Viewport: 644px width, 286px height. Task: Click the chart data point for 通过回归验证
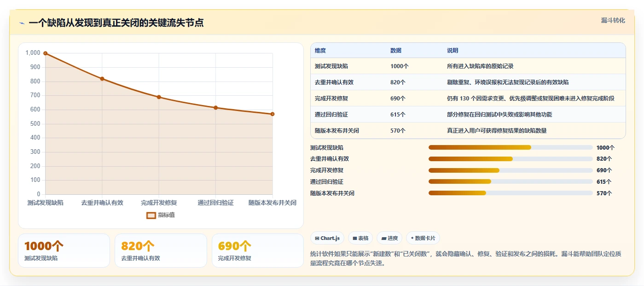coord(215,108)
